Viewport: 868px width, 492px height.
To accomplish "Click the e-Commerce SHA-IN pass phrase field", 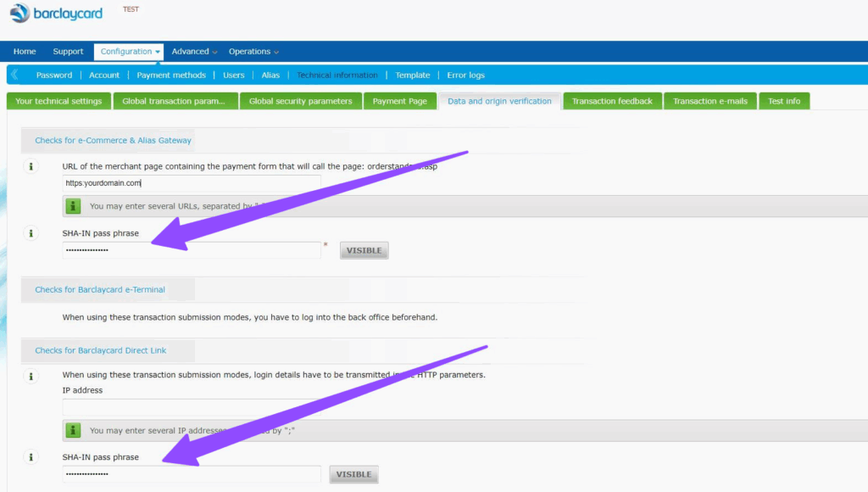I will [192, 250].
